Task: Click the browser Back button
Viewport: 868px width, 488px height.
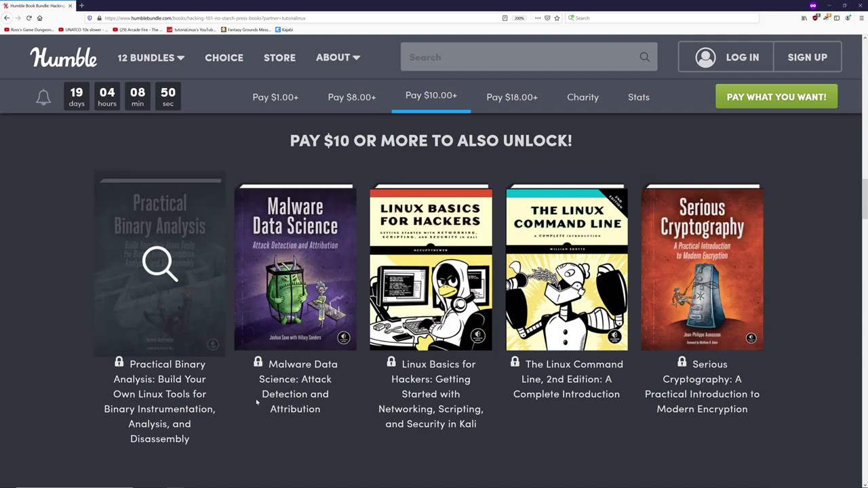Action: [x=7, y=18]
